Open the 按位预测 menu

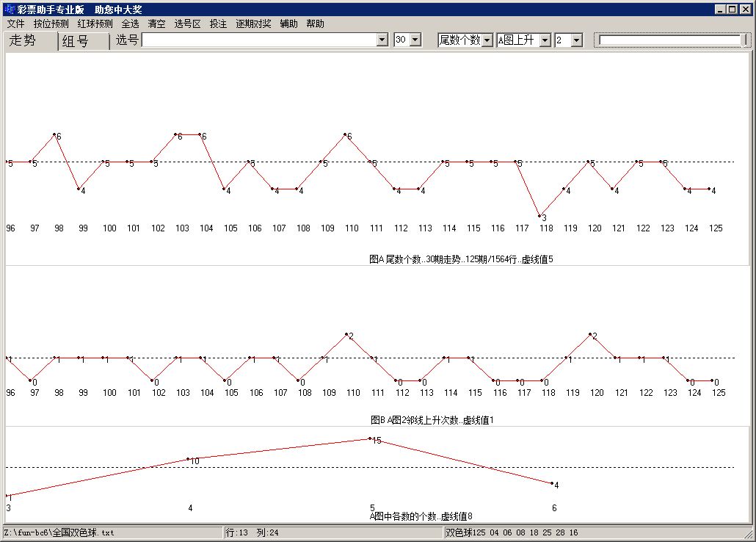click(x=51, y=24)
